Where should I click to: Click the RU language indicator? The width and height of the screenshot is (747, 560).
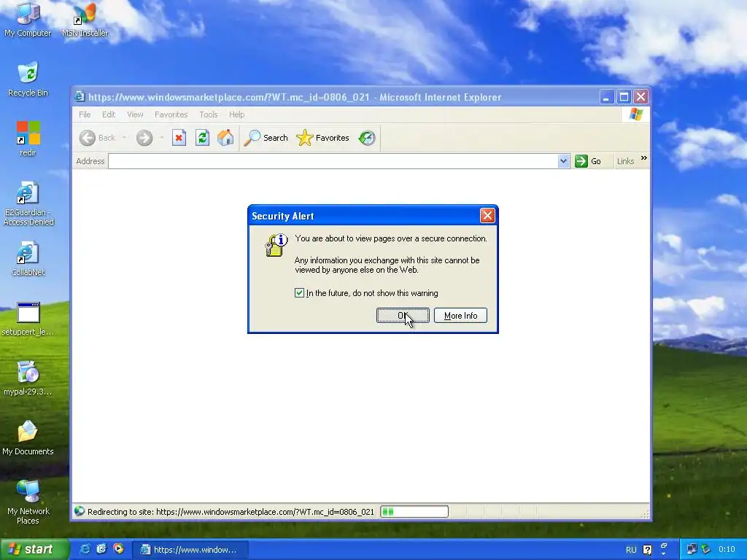pos(631,550)
